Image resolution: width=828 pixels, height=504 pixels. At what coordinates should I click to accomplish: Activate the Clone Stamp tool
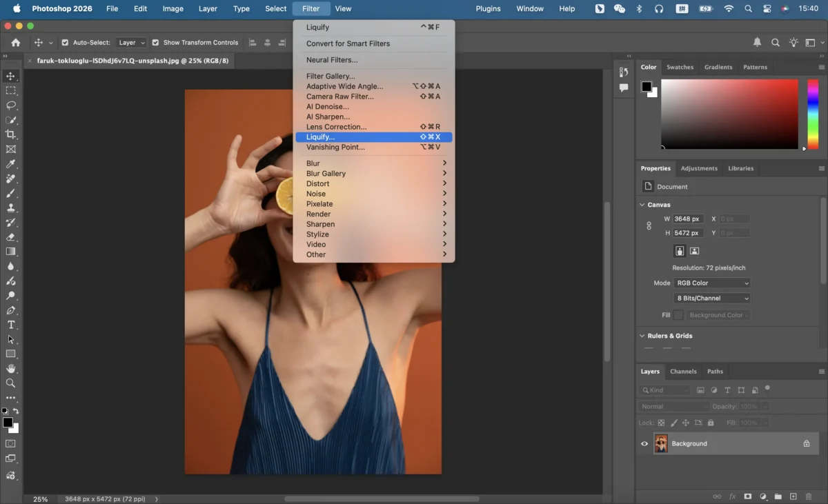click(x=10, y=208)
